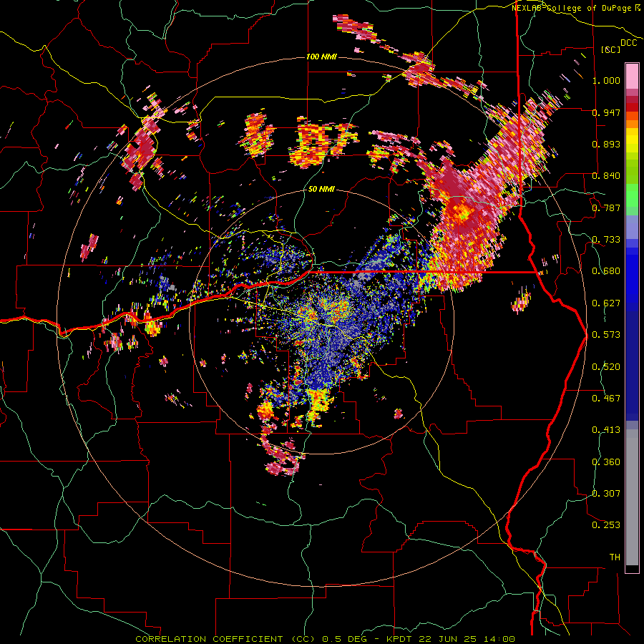
Task: Select the 0.360 scale label
Action: click(606, 462)
